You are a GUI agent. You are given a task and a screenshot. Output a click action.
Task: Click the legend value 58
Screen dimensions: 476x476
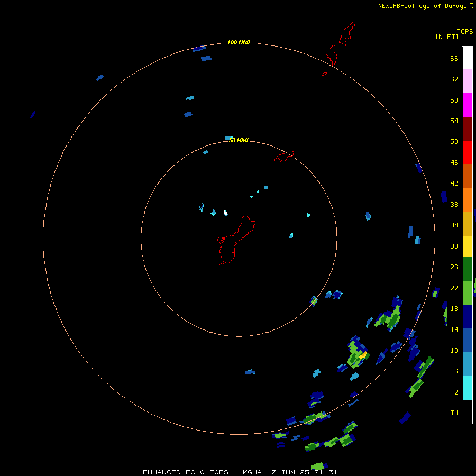point(454,100)
